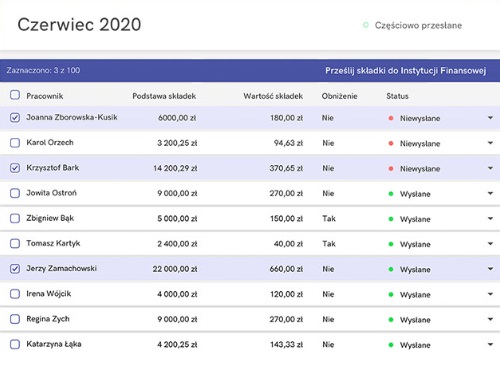Click the red status dot for Krzysztof Bark
500x368 pixels.
click(x=391, y=168)
